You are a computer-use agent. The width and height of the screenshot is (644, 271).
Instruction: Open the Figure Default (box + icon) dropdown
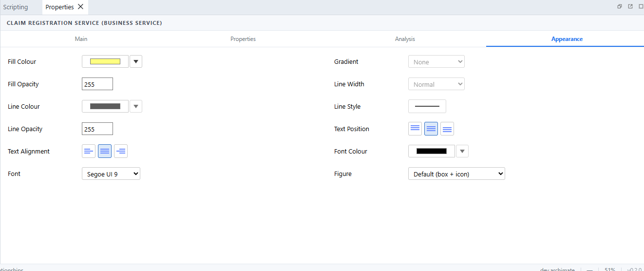click(456, 174)
